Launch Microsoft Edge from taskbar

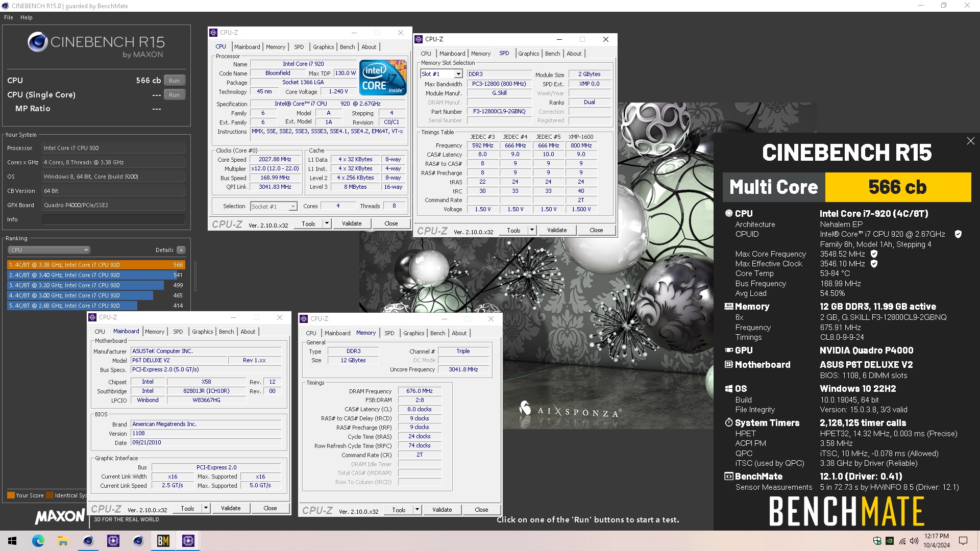pyautogui.click(x=38, y=541)
